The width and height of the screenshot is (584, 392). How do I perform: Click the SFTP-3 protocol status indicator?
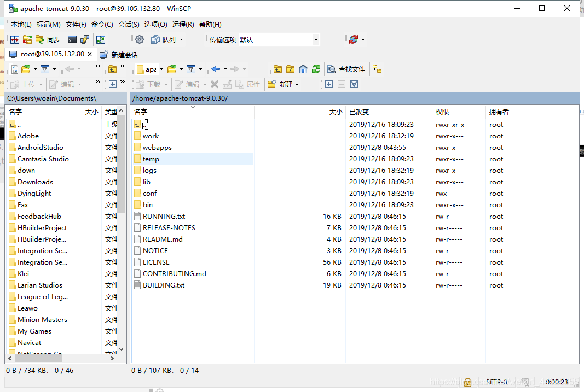[x=497, y=382]
